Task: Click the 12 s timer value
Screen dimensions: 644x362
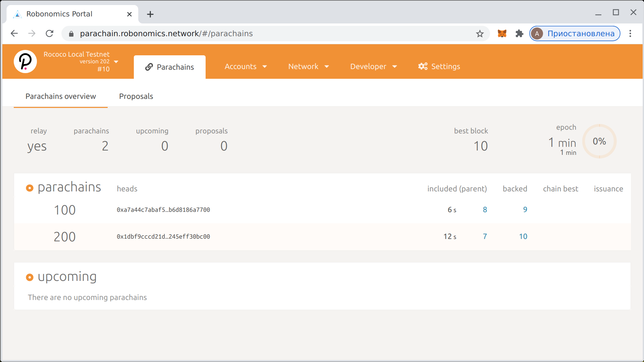Action: coord(450,237)
